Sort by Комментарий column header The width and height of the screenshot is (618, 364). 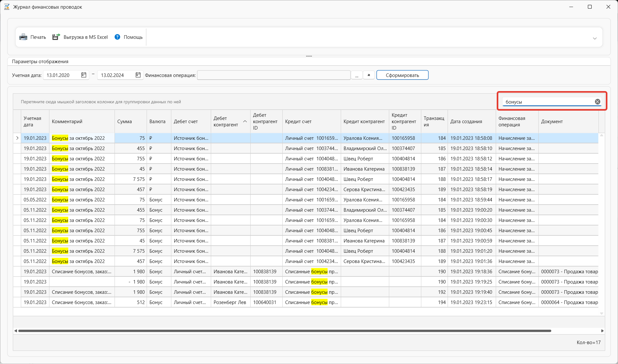click(x=82, y=122)
